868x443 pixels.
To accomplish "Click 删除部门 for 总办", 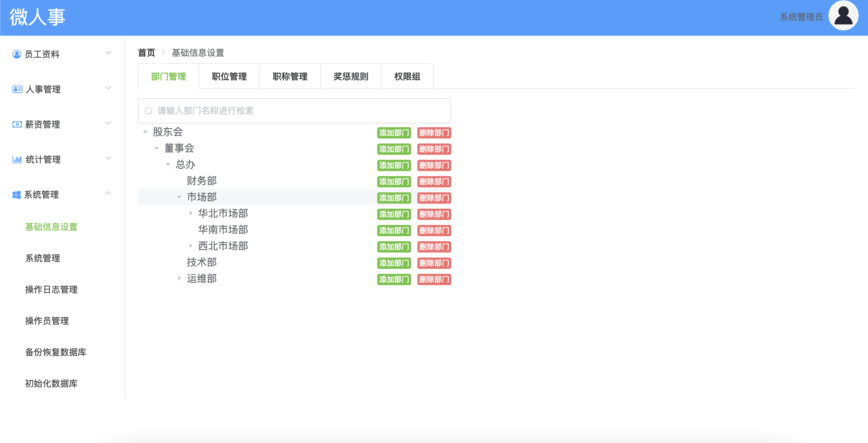I will pyautogui.click(x=434, y=165).
